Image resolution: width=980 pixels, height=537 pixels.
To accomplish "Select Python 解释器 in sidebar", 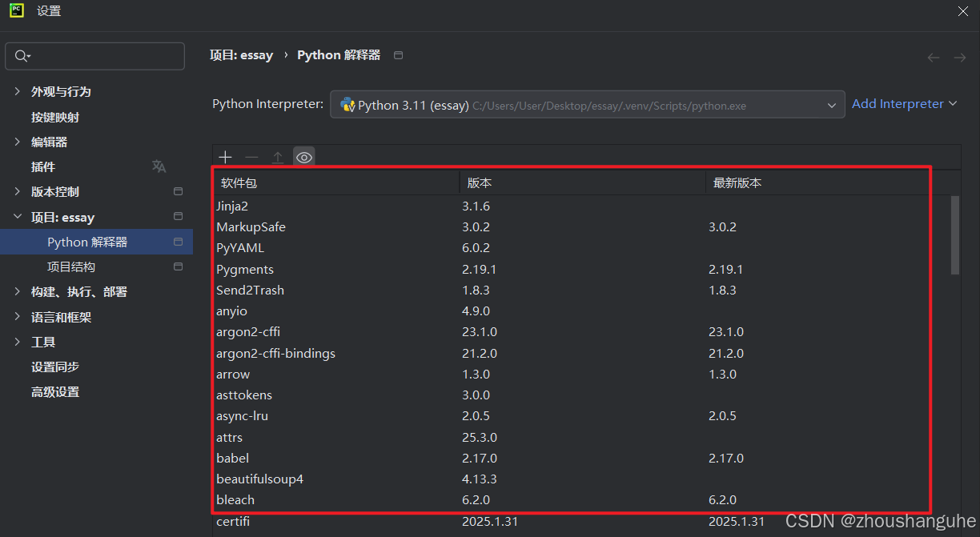I will pos(96,242).
